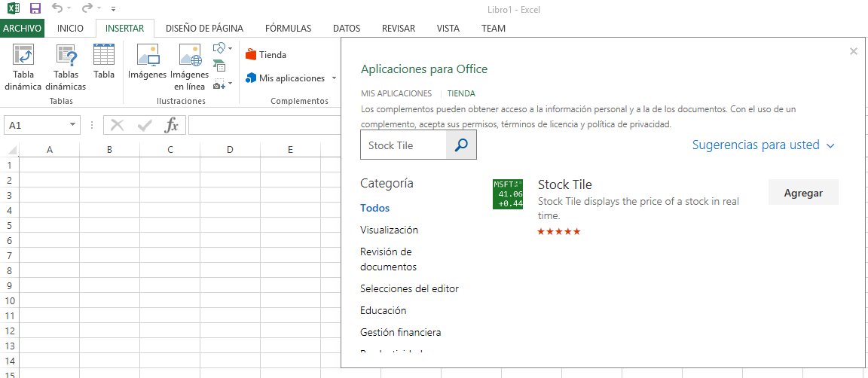Open the ARCHIVO tab

[22, 28]
